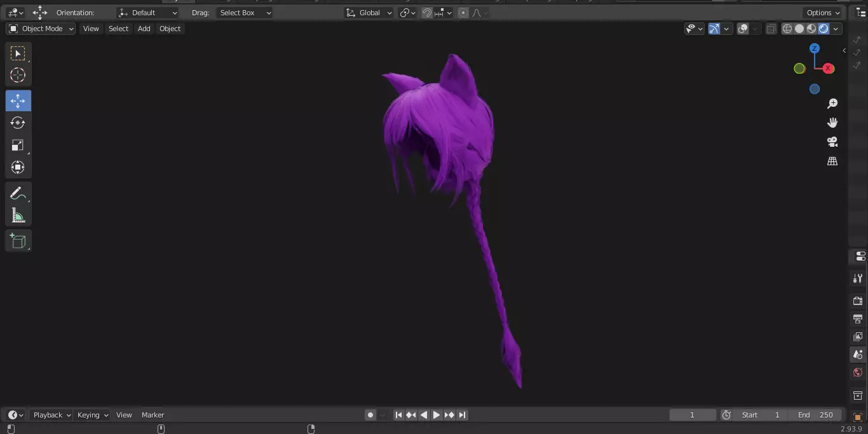Open the pivot point dropdown
Screen dimensions: 868x434
click(408, 13)
